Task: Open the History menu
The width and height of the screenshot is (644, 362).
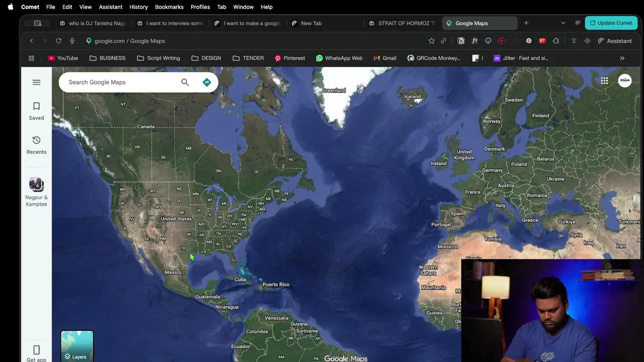Action: pos(138,7)
